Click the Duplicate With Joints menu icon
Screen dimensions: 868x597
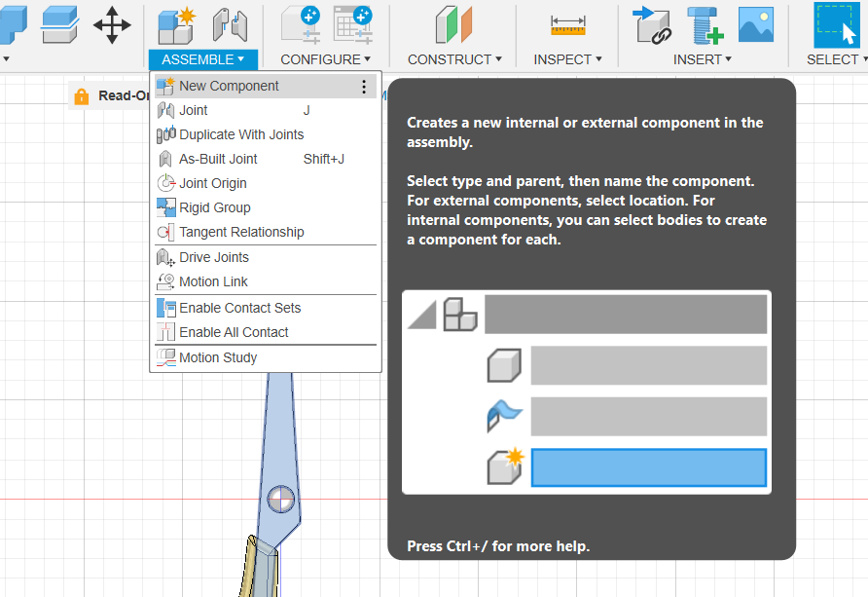point(165,134)
